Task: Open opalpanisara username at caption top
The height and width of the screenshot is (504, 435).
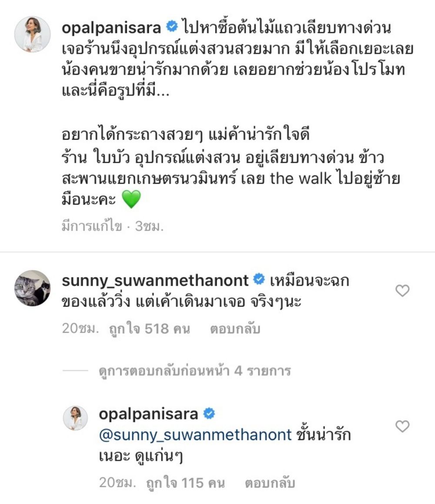Action: tap(111, 28)
